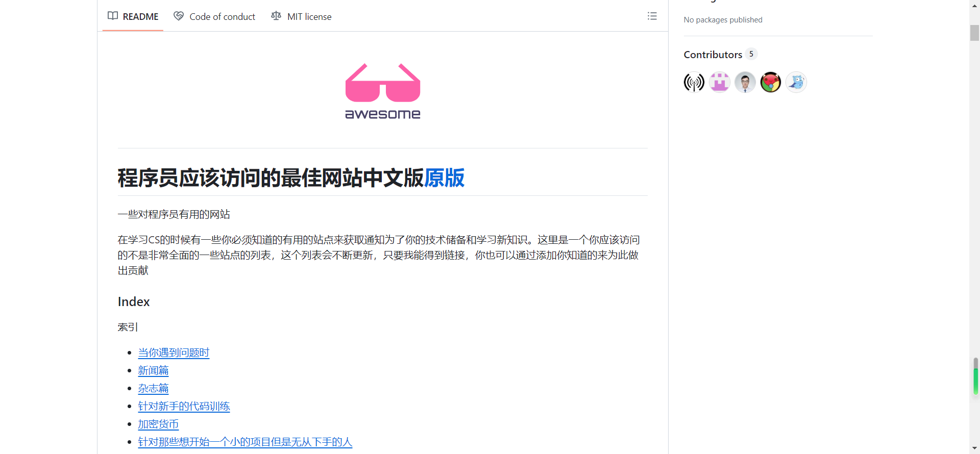Open the 新闻篇 index link
Screen dimensions: 980x454
pyautogui.click(x=153, y=370)
